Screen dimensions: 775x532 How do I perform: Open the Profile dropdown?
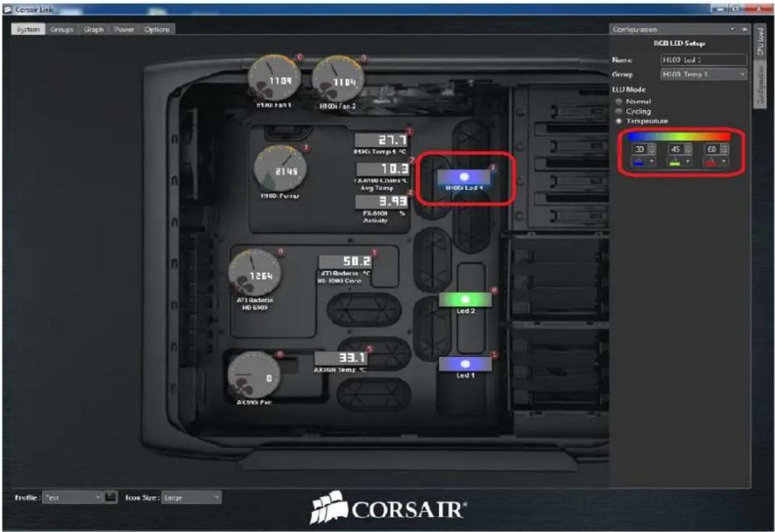pos(72,497)
